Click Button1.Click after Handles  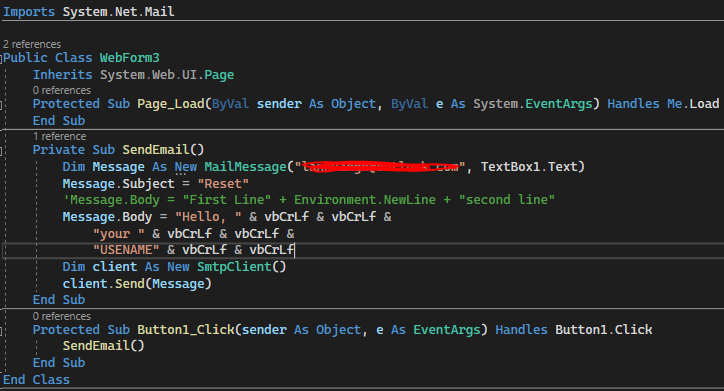pyautogui.click(x=603, y=330)
